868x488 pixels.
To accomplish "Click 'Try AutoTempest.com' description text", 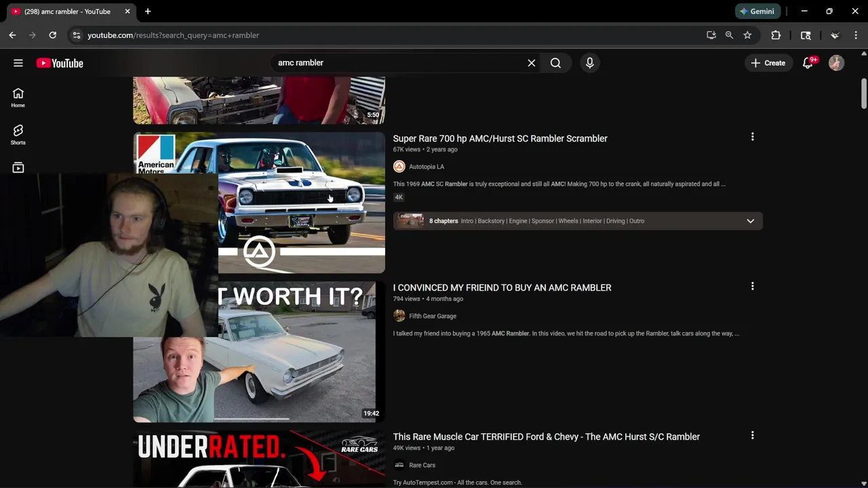I will point(458,483).
